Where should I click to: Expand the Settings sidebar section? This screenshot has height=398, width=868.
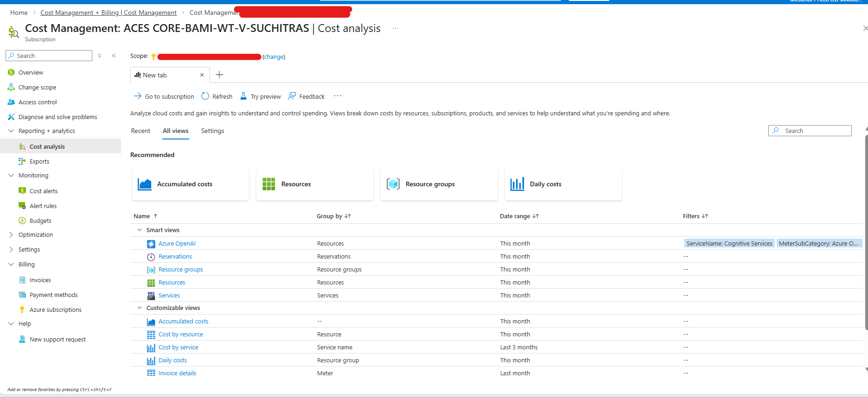[x=11, y=249]
